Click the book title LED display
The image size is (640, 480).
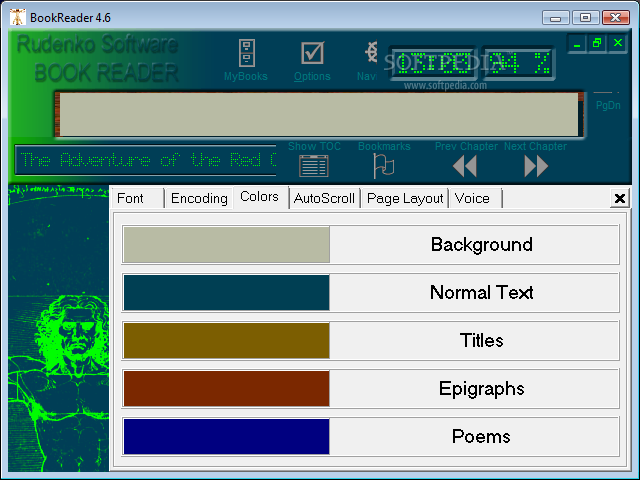pos(146,160)
